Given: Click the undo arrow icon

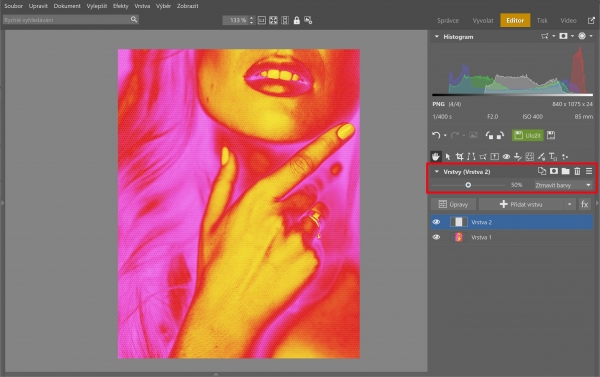Looking at the screenshot, I should pos(436,135).
